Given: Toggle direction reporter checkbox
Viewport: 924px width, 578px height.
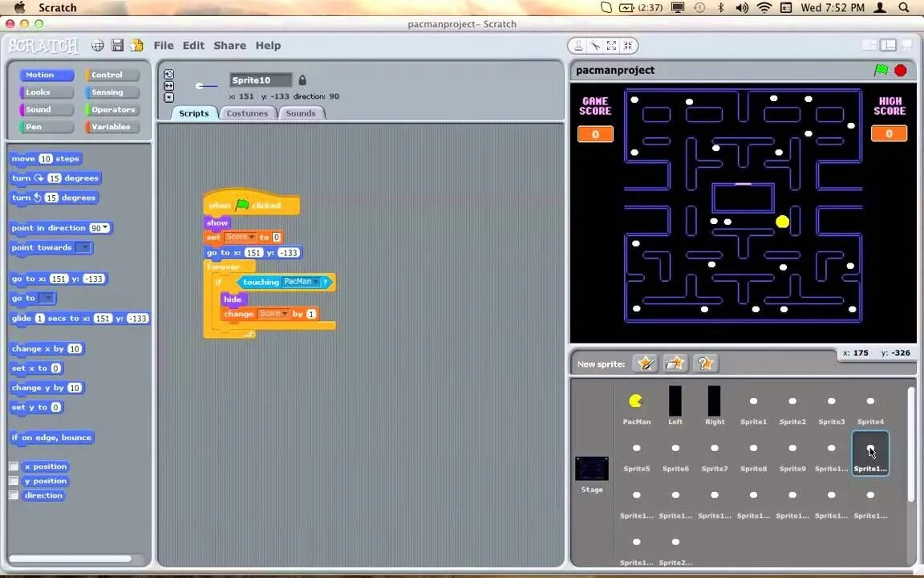Looking at the screenshot, I should tap(14, 495).
